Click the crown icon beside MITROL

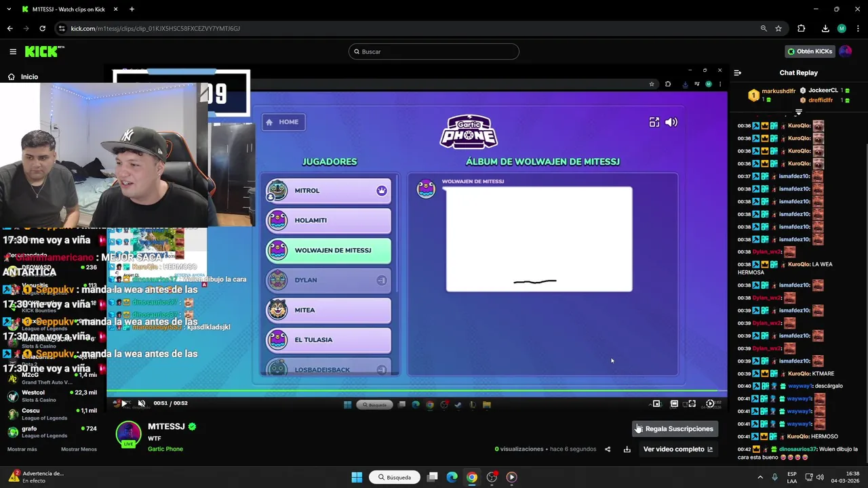coord(382,190)
